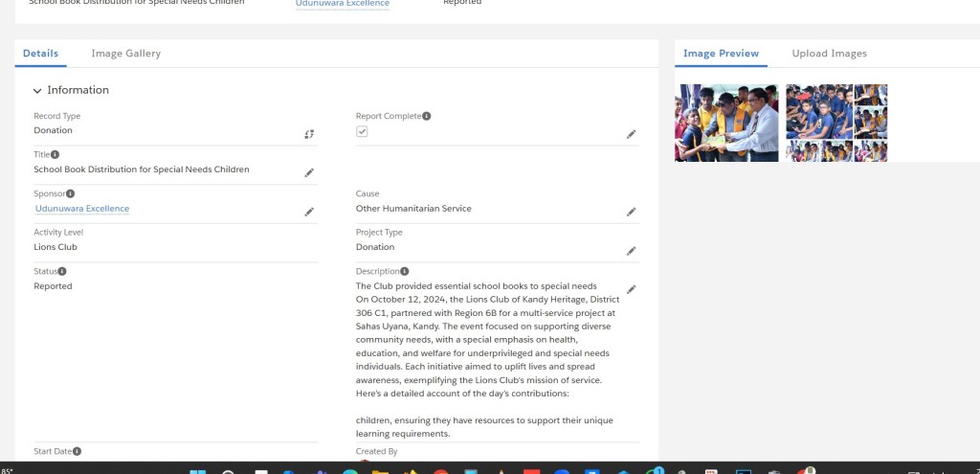Click the School Book Distribution title value

[142, 169]
